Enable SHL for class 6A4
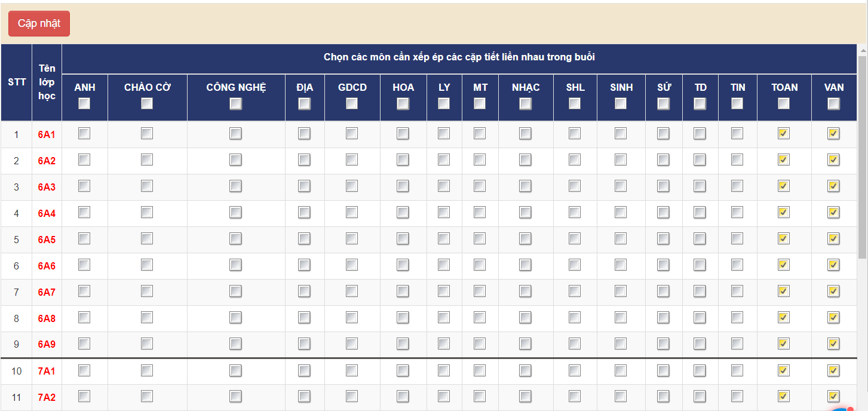Image resolution: width=868 pixels, height=411 pixels. point(575,213)
